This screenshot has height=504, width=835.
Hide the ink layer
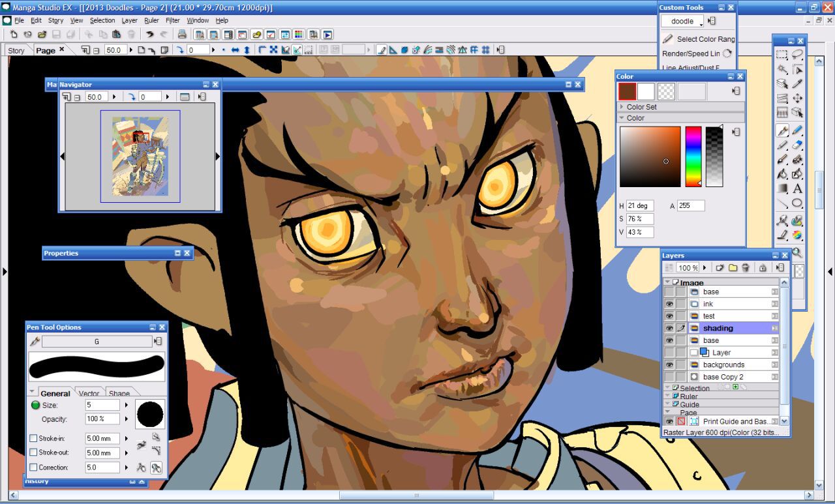point(669,304)
